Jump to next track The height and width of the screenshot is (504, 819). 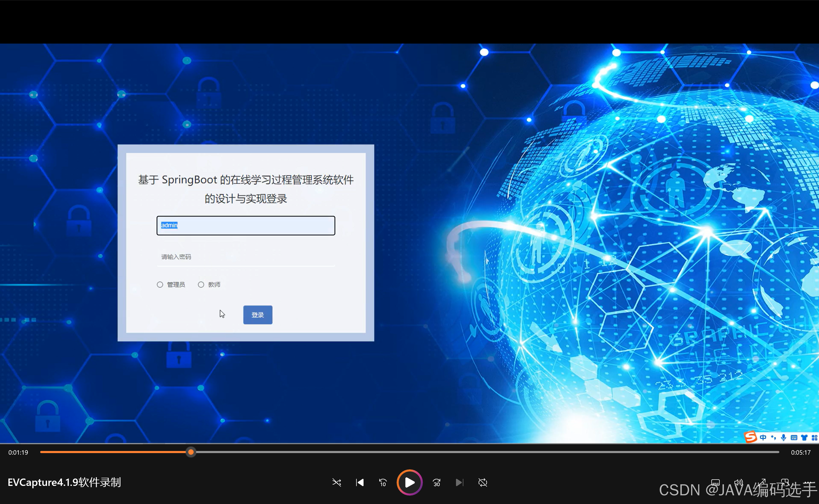(459, 482)
